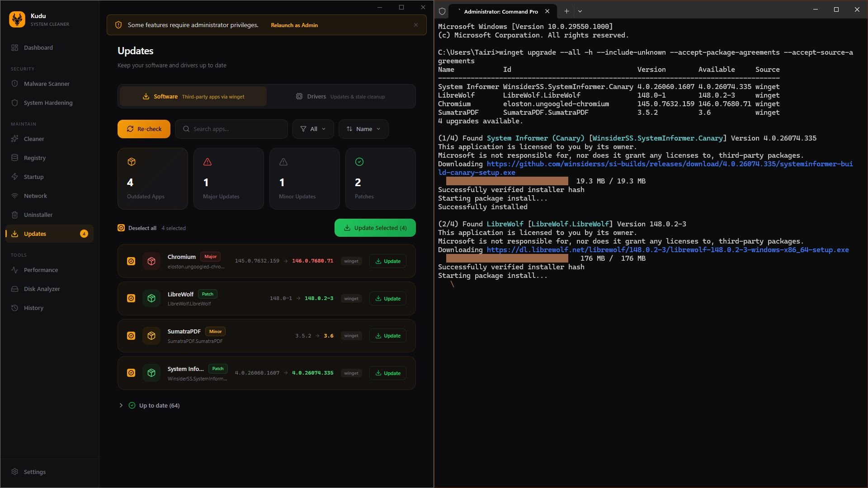Click the Update button for SumatraPDF

388,336
